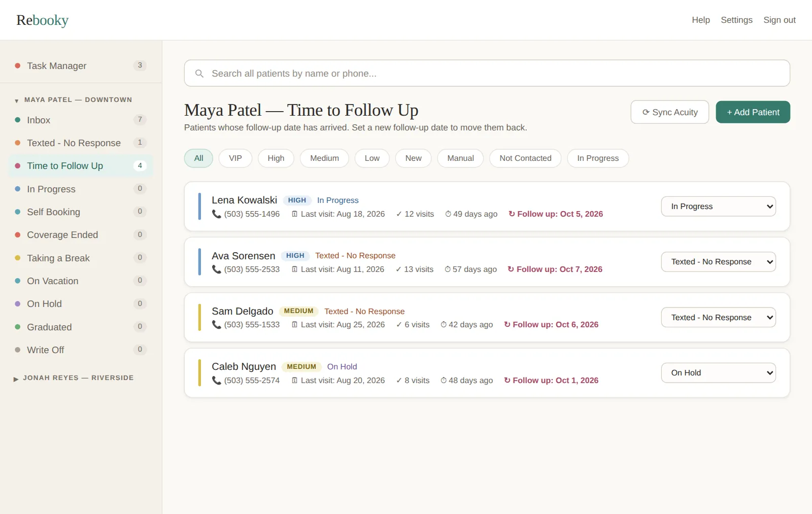Viewport: 812px width, 514px height.
Task: Open the Write Off list
Action: tap(81, 350)
